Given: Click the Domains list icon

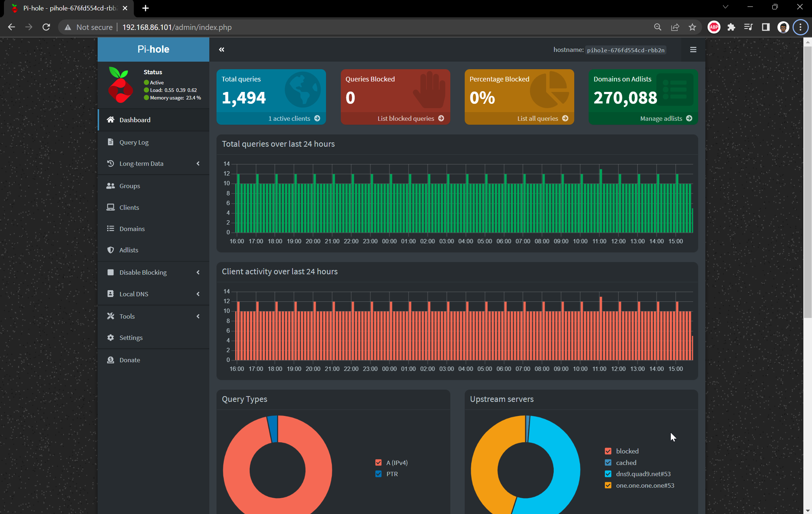Looking at the screenshot, I should point(111,229).
